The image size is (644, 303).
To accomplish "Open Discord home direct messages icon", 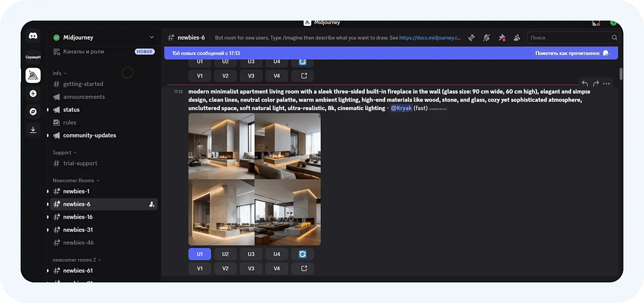I will tap(33, 36).
